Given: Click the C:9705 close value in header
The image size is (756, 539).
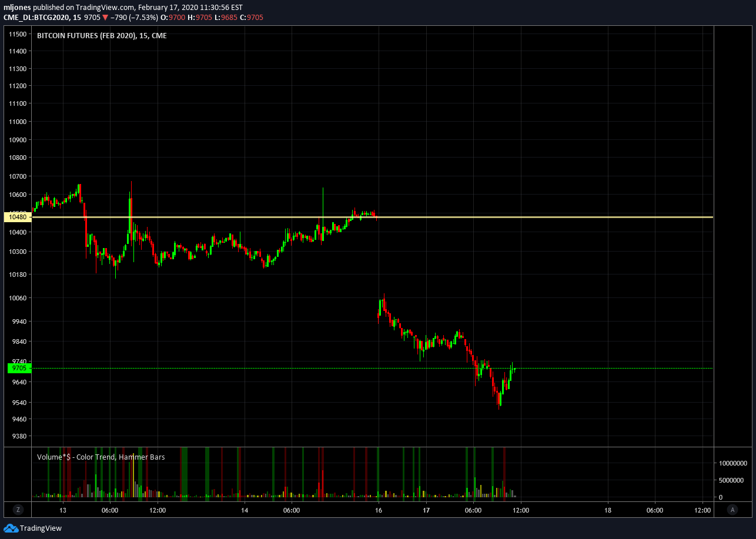Looking at the screenshot, I should (x=252, y=17).
